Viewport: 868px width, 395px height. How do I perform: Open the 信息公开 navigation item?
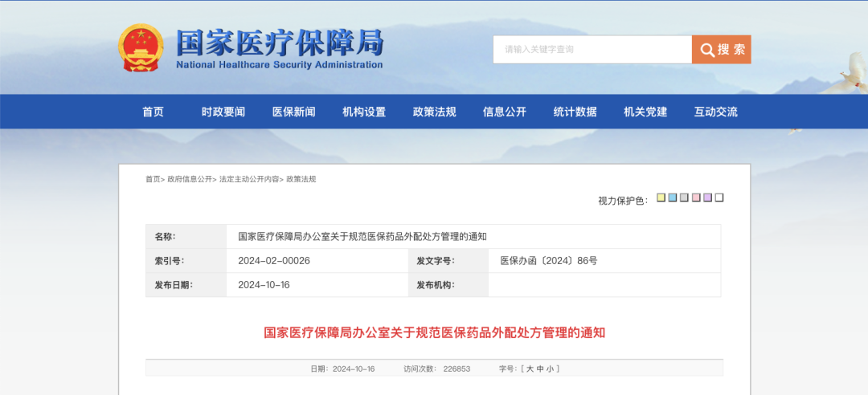505,112
